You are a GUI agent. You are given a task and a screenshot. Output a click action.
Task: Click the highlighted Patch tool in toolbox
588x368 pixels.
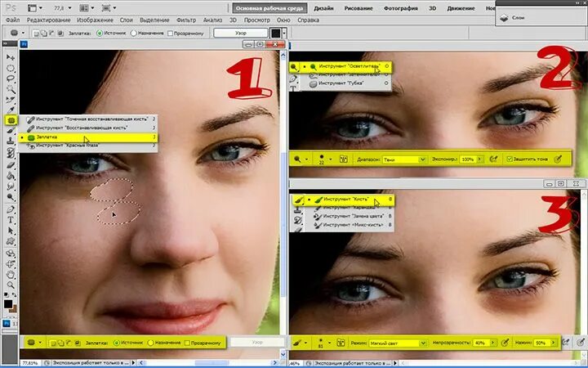pyautogui.click(x=11, y=120)
